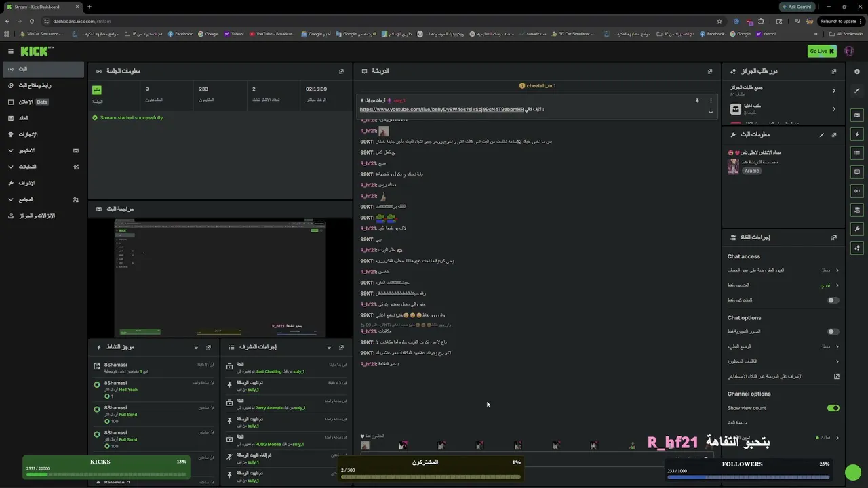Open the Ads Beta sidebar item
The image size is (868, 488).
43,102
